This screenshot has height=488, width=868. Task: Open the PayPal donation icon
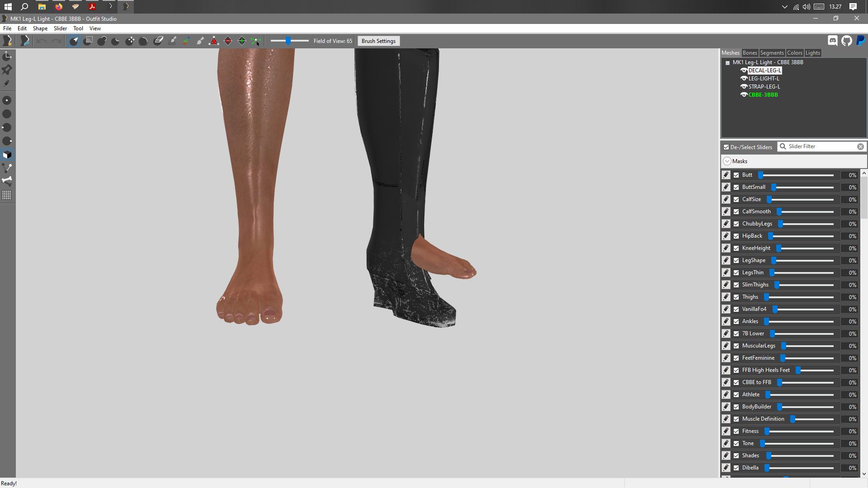[861, 41]
